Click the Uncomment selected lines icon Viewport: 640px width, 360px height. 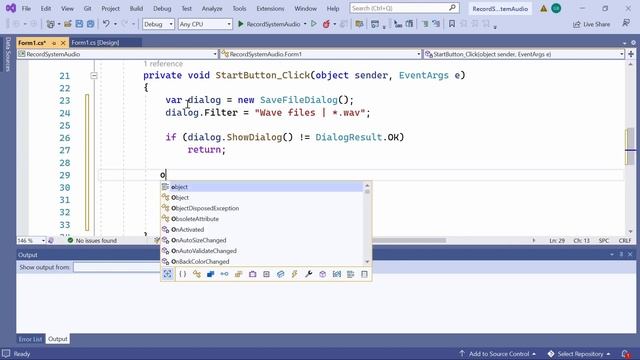(436, 24)
